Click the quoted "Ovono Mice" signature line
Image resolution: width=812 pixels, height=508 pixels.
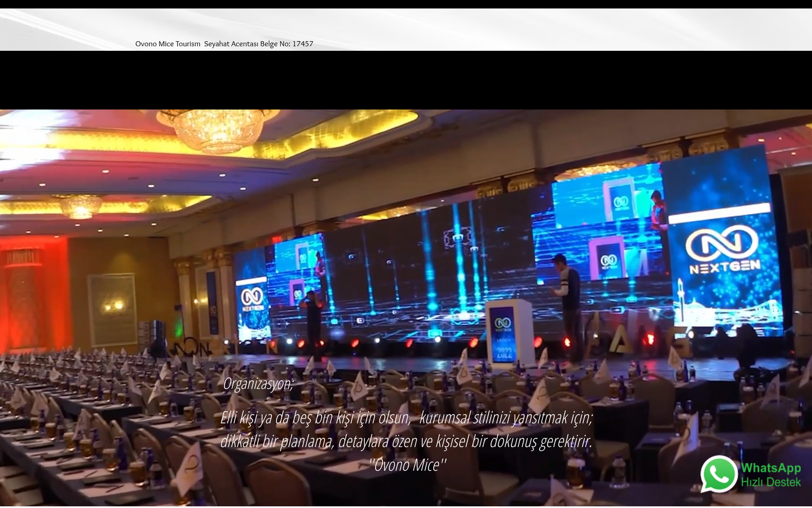408,465
